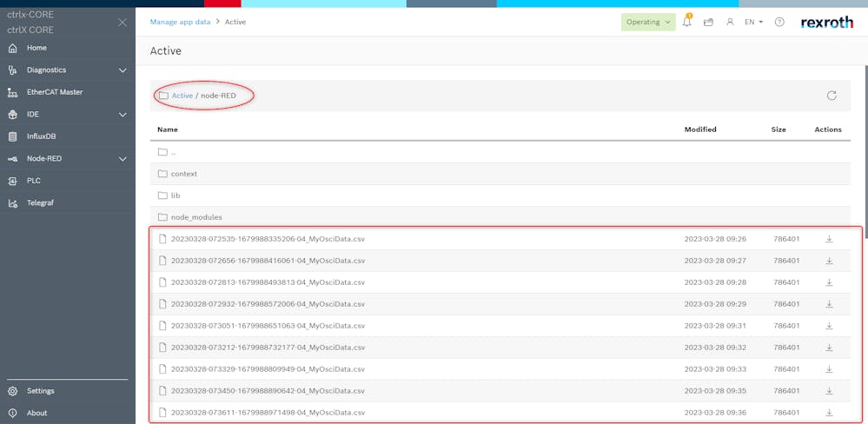
Task: Click modified date 2023-03-28 09:31
Action: pos(715,326)
